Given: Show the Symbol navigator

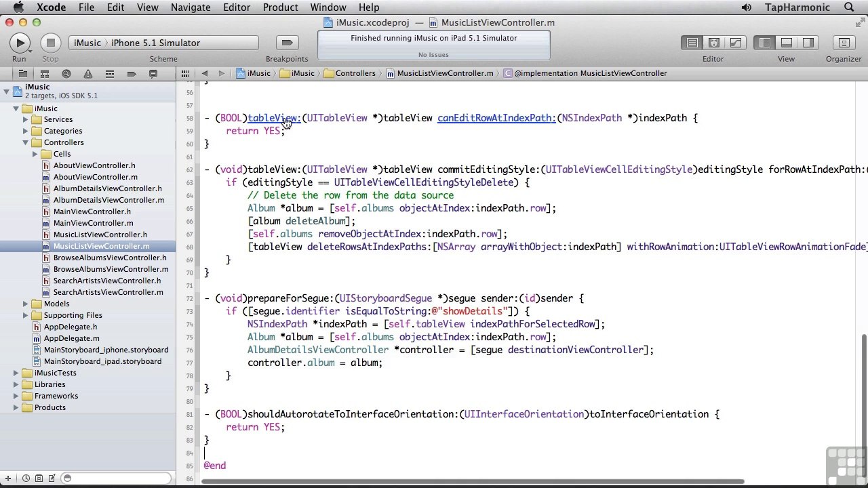Looking at the screenshot, I should pos(44,73).
